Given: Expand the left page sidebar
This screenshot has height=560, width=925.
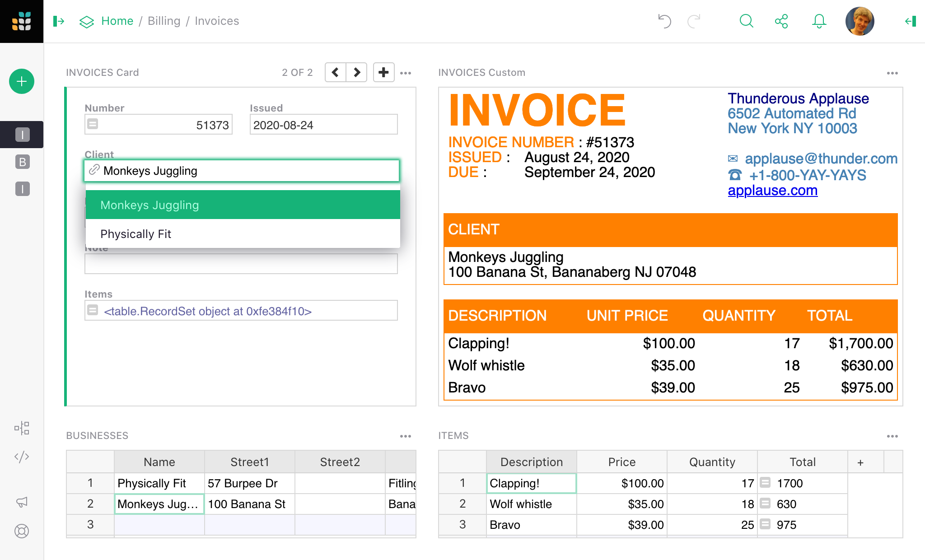Looking at the screenshot, I should [58, 21].
